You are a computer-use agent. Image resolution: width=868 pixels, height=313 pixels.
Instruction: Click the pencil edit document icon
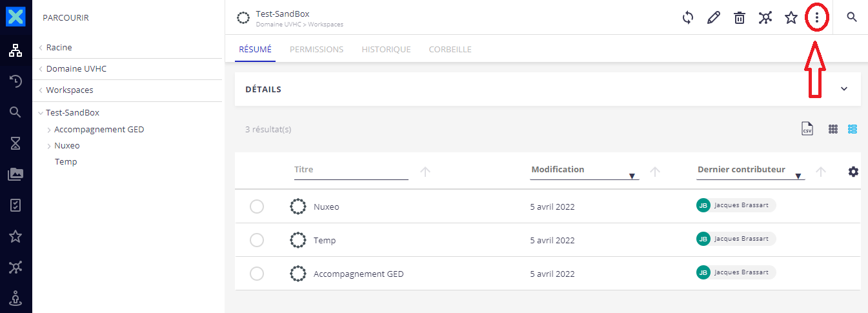point(714,18)
